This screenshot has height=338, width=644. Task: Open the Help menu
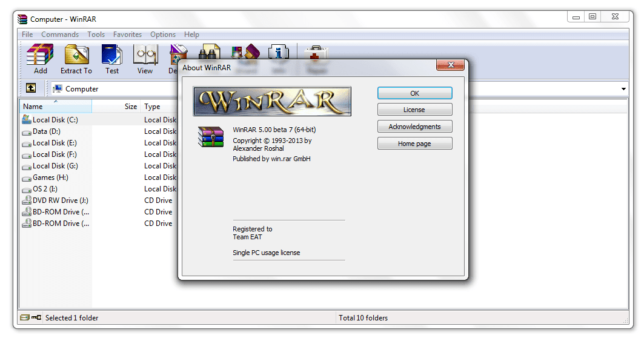point(191,35)
